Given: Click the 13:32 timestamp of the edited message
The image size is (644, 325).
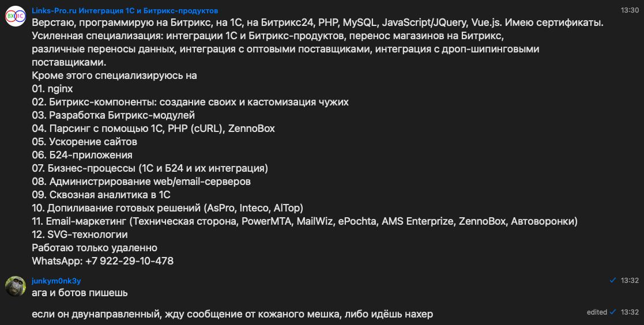Looking at the screenshot, I should click(630, 312).
